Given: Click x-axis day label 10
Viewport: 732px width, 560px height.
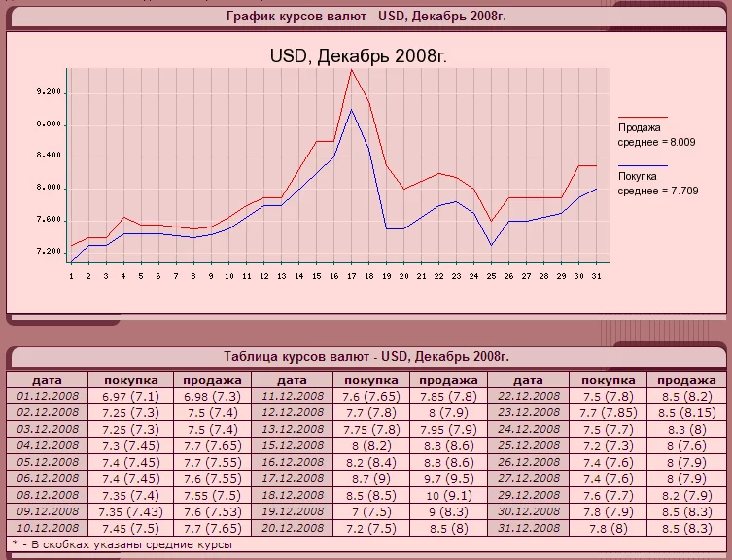Looking at the screenshot, I should coord(229,276).
